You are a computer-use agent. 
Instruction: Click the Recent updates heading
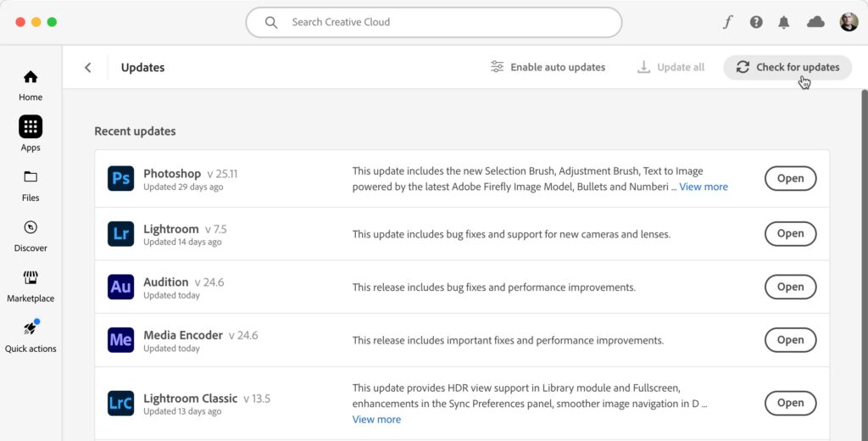[x=135, y=131]
